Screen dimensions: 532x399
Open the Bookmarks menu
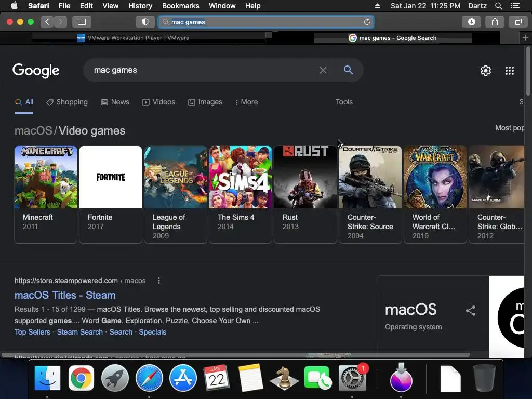180,6
